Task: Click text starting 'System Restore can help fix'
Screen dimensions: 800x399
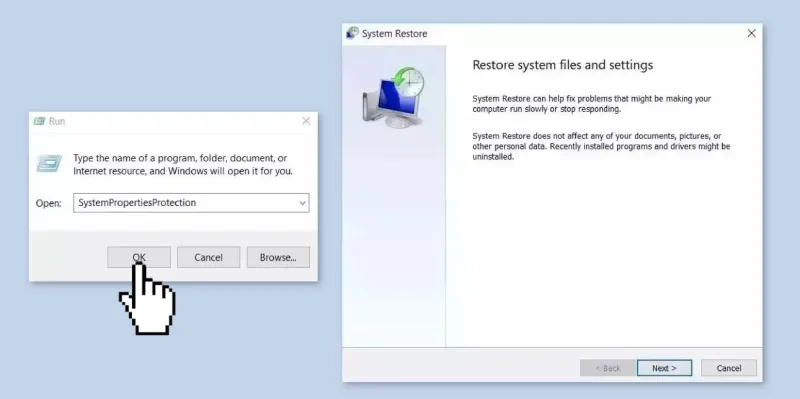Action: pyautogui.click(x=591, y=104)
